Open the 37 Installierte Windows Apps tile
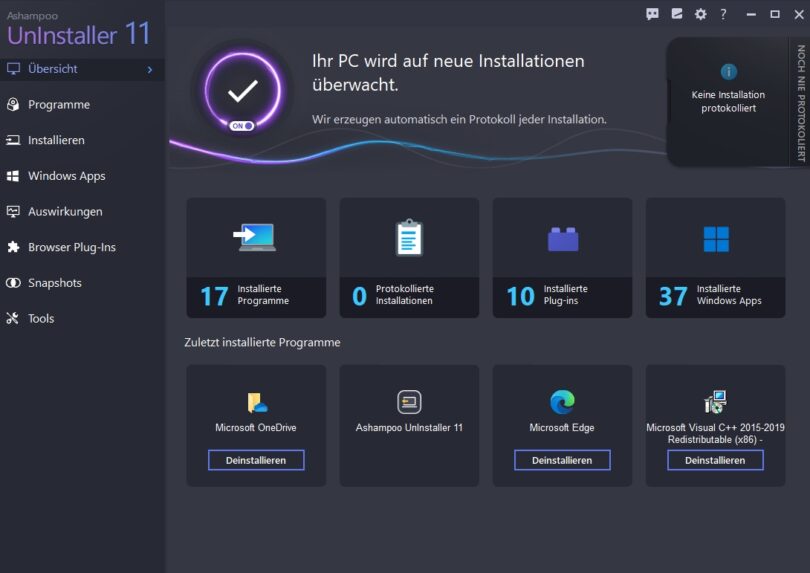This screenshot has width=810, height=573. pyautogui.click(x=715, y=258)
